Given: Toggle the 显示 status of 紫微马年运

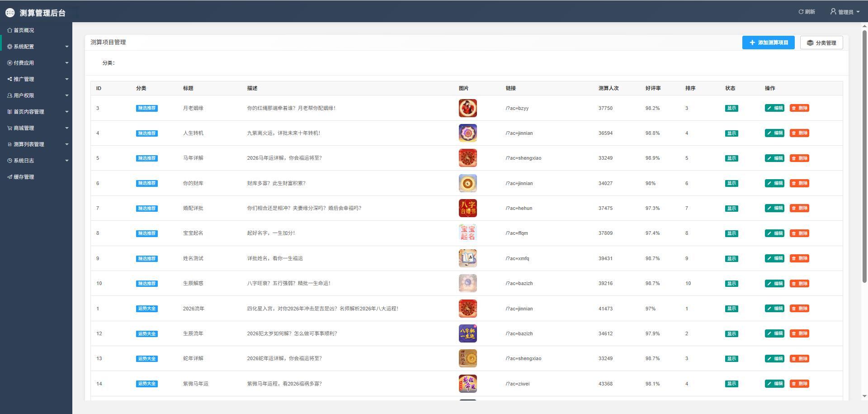Looking at the screenshot, I should [731, 384].
